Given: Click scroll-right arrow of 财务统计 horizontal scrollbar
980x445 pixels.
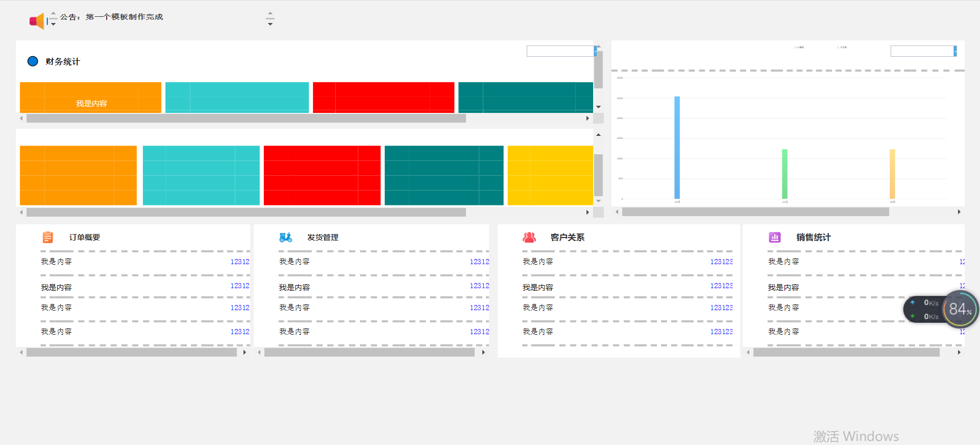Looking at the screenshot, I should (587, 119).
